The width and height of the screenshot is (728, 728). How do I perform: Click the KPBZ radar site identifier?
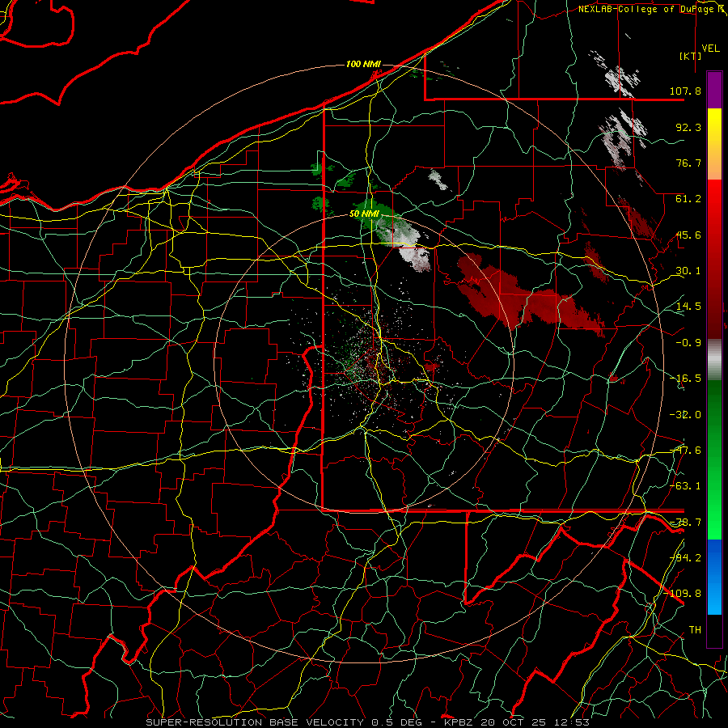(x=460, y=722)
